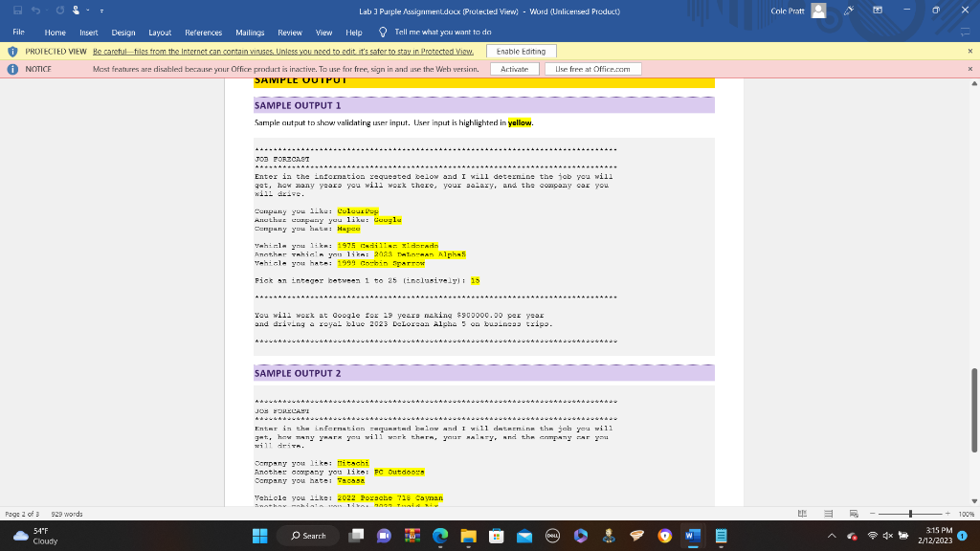Open the Help ribbon tab
Screen dimensions: 980x551
[354, 33]
